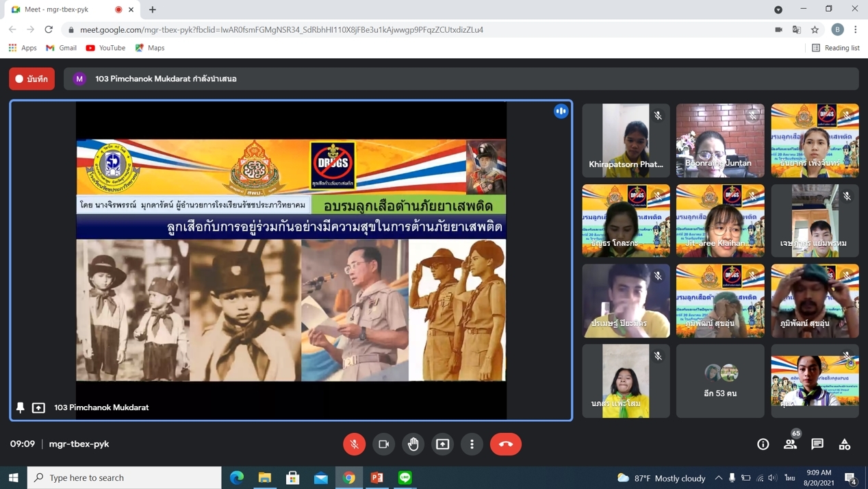This screenshot has height=489, width=868.
Task: Open the chat messages panel
Action: click(x=817, y=444)
